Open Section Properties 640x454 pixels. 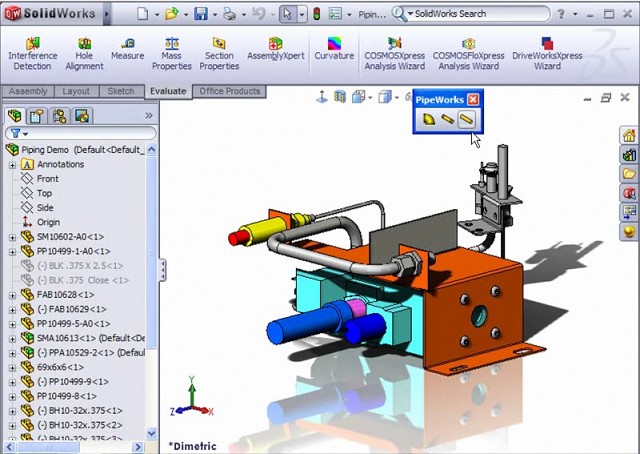[219, 54]
